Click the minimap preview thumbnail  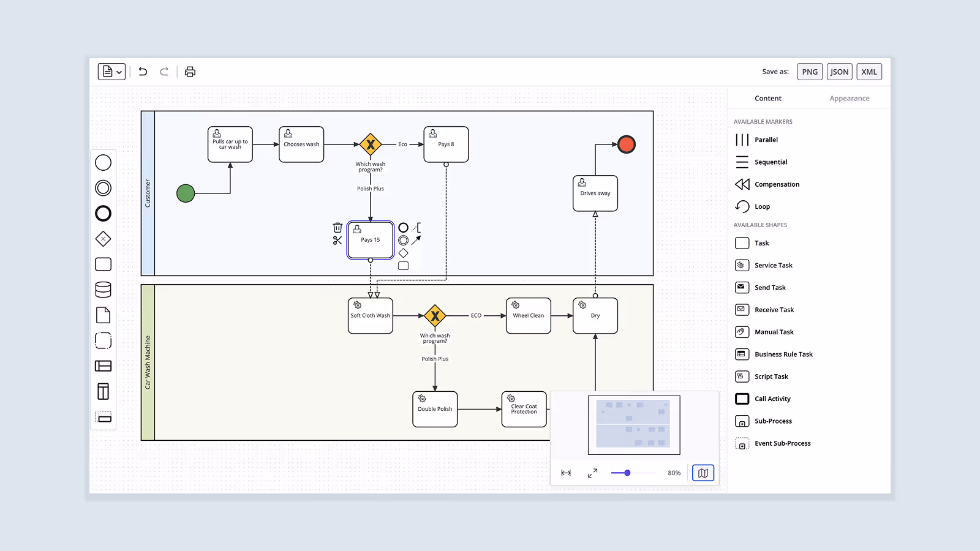tap(634, 425)
